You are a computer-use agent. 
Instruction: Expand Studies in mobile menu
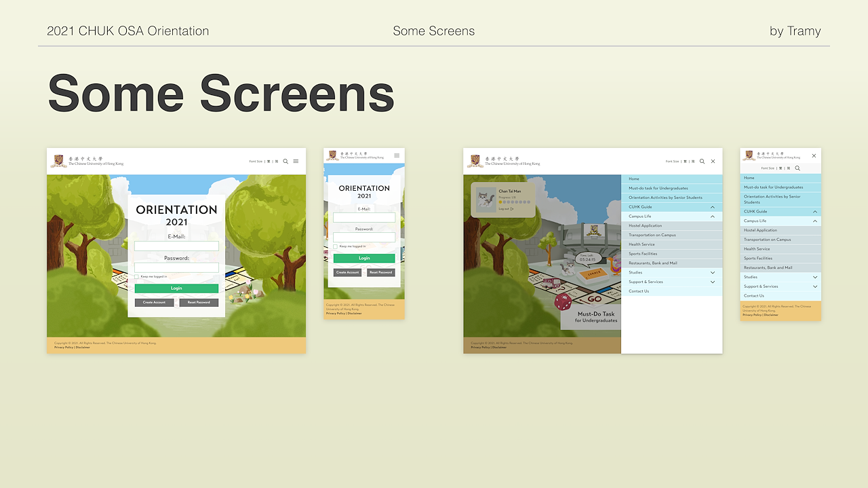(814, 277)
